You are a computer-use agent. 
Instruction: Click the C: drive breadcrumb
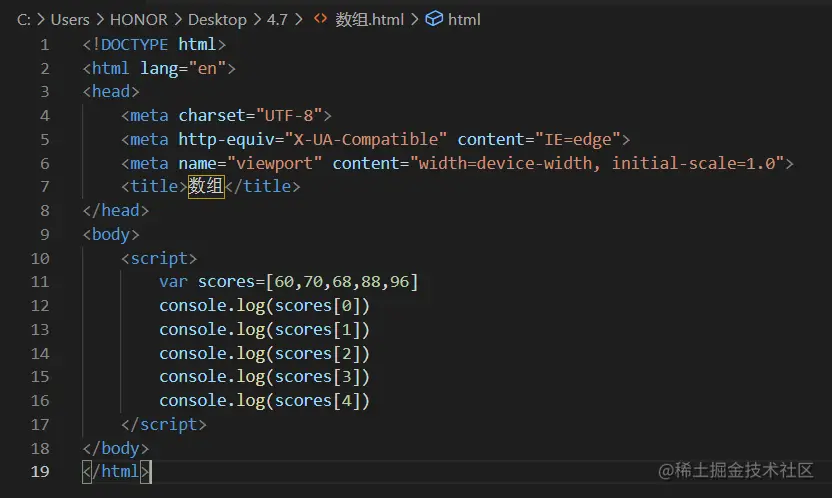tap(24, 19)
